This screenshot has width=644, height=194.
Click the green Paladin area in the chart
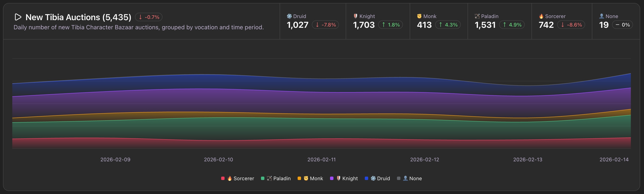click(x=322, y=129)
